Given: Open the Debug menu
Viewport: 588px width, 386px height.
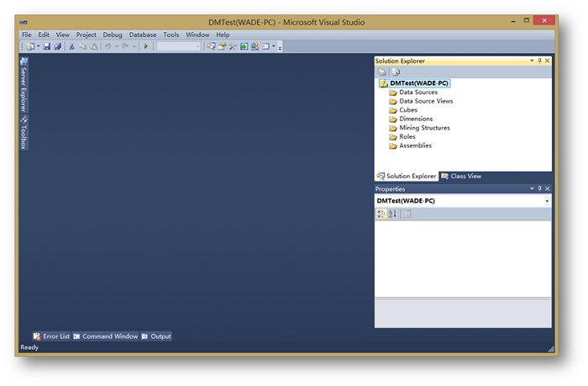Looking at the screenshot, I should [x=113, y=34].
